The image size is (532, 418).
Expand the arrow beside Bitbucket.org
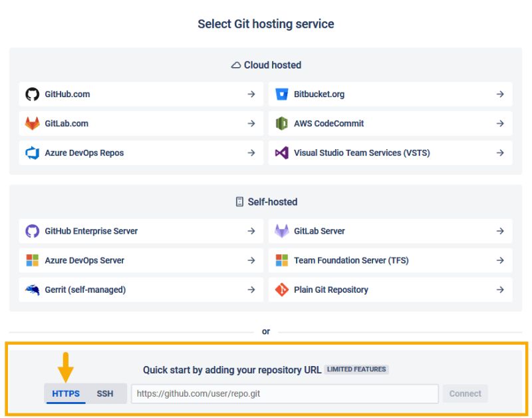pyautogui.click(x=500, y=94)
